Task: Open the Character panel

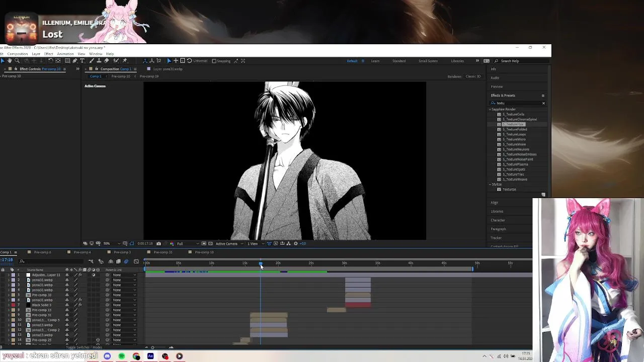Action: pos(498,220)
